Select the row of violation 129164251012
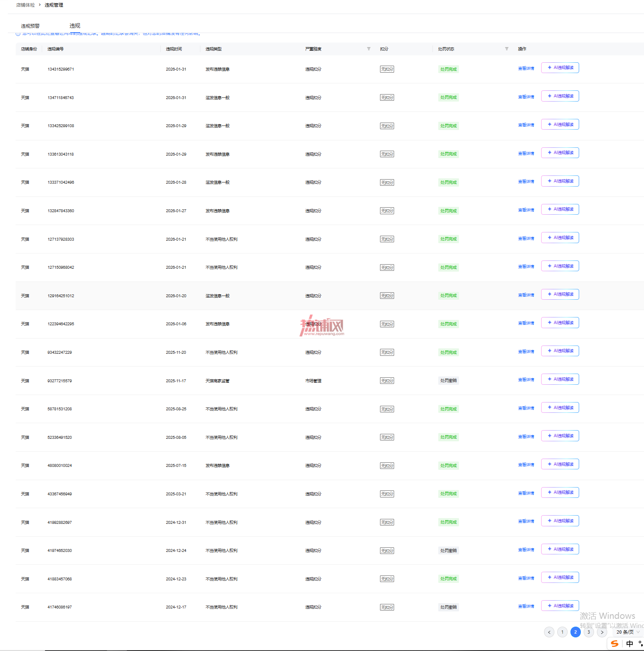 coord(330,296)
